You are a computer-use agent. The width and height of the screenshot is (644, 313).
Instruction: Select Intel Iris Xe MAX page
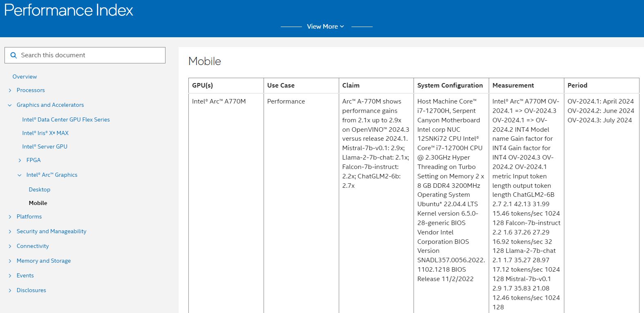(x=45, y=133)
